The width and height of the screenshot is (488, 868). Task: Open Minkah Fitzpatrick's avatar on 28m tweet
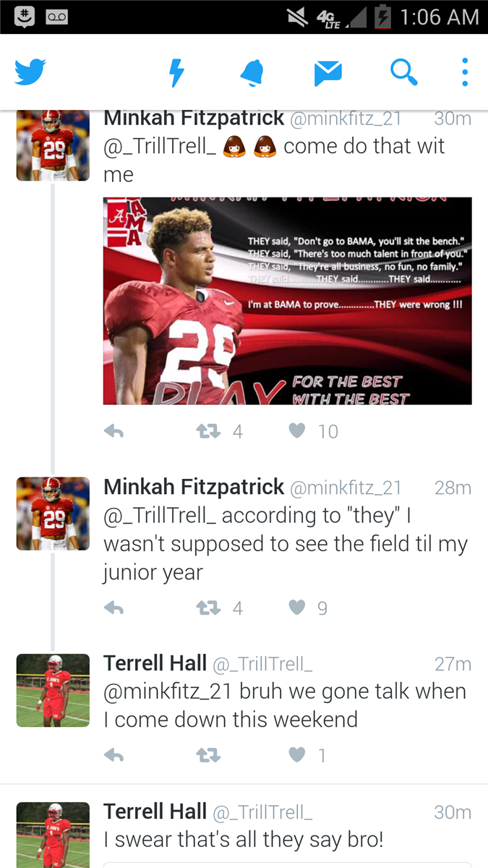pyautogui.click(x=53, y=514)
